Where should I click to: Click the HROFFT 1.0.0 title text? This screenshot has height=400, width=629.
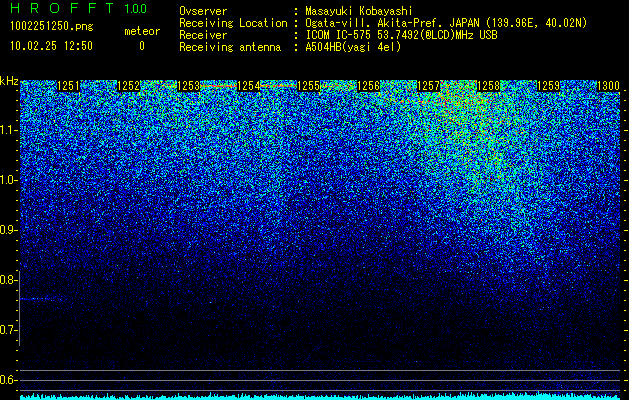click(x=78, y=8)
